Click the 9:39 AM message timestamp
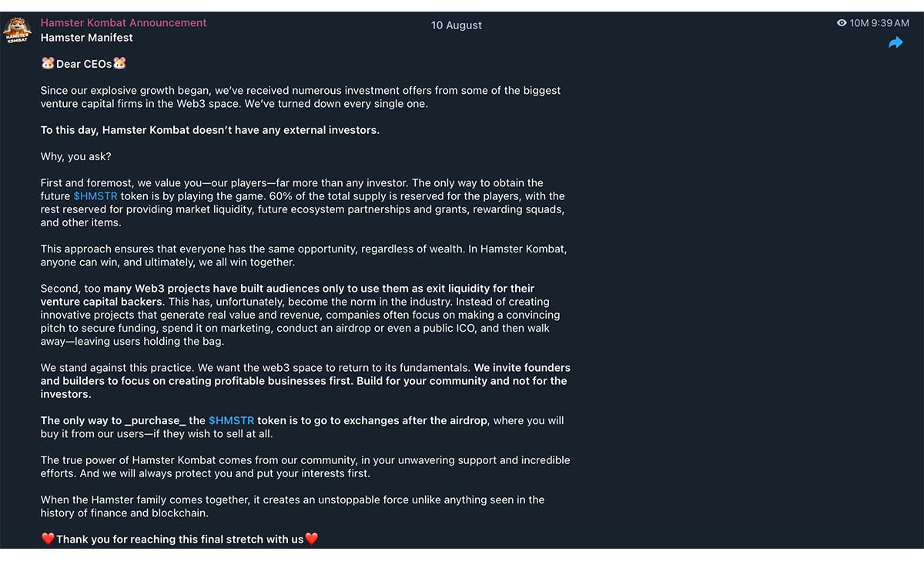The height and width of the screenshot is (568, 924). [x=890, y=23]
